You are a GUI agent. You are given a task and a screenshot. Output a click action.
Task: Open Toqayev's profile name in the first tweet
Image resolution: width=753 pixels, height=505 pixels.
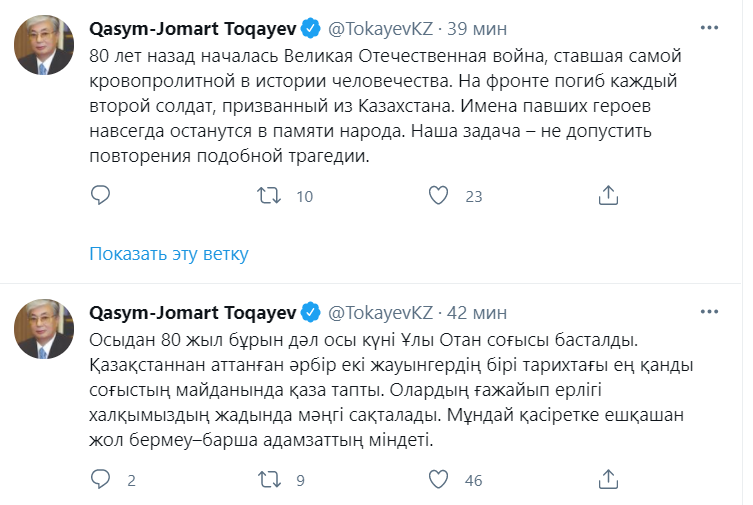click(193, 22)
